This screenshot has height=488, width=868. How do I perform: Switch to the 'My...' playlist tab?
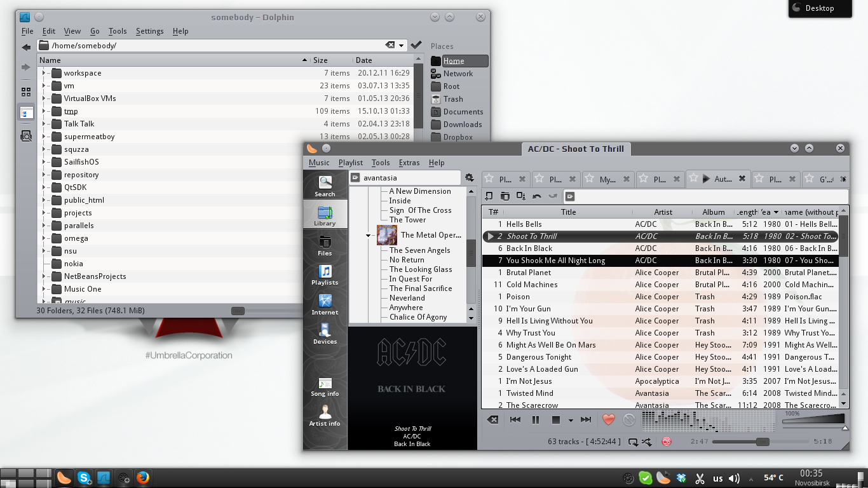(x=608, y=179)
